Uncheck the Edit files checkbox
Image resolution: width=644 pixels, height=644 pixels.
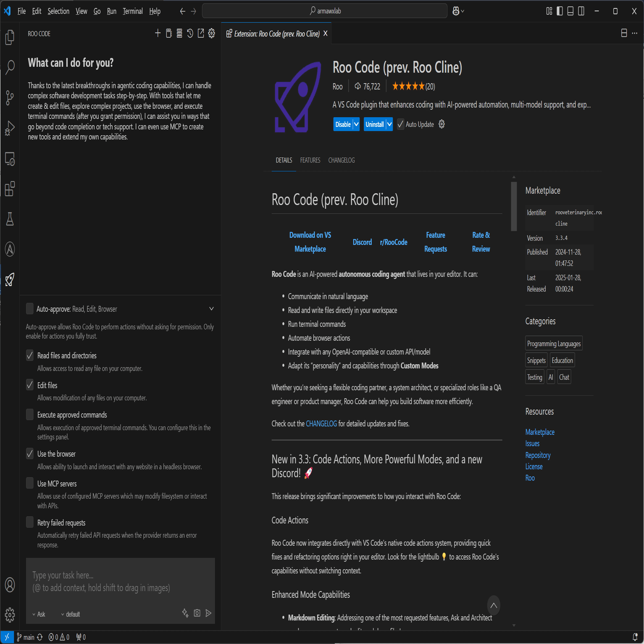click(30, 385)
